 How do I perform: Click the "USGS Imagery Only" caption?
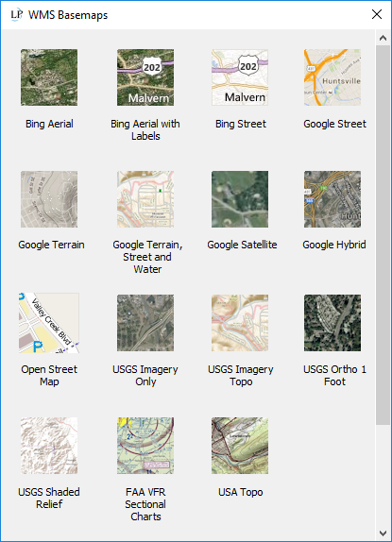coord(145,376)
